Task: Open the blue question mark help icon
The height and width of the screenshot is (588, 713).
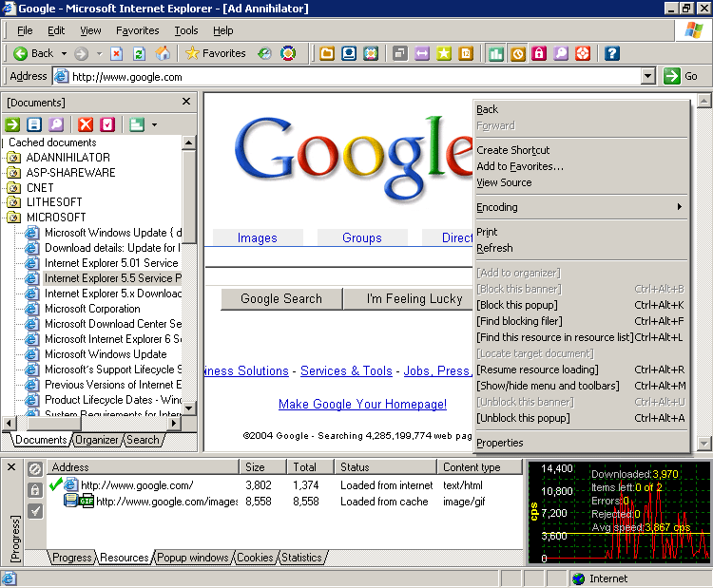Action: (x=612, y=53)
